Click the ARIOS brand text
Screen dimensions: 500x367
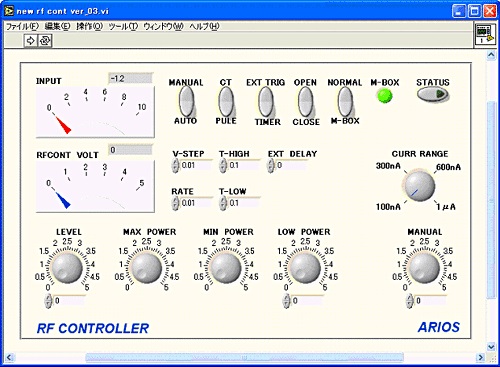tap(439, 327)
